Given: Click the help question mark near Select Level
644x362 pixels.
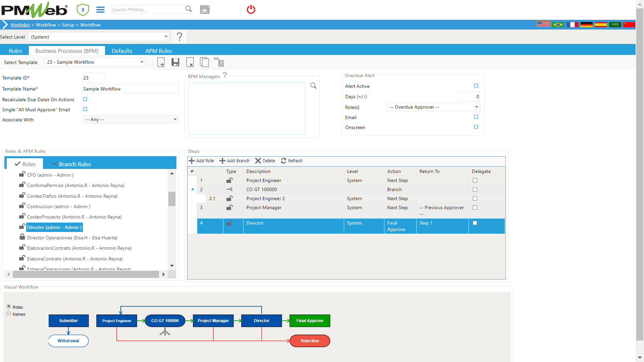Looking at the screenshot, I should 179,37.
